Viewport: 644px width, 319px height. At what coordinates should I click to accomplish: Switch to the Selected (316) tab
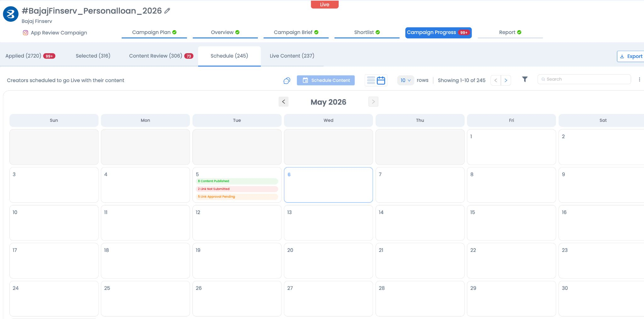93,56
